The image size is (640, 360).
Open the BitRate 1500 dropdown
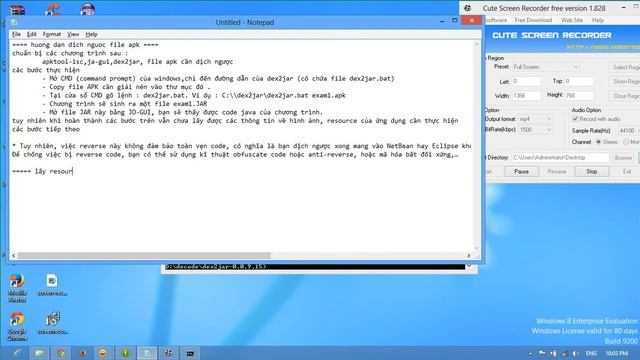coord(535,130)
